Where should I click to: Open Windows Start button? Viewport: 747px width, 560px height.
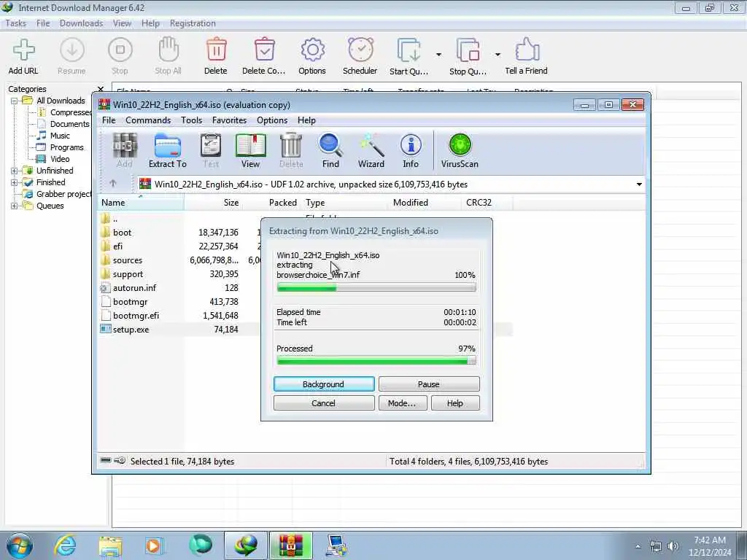point(20,545)
